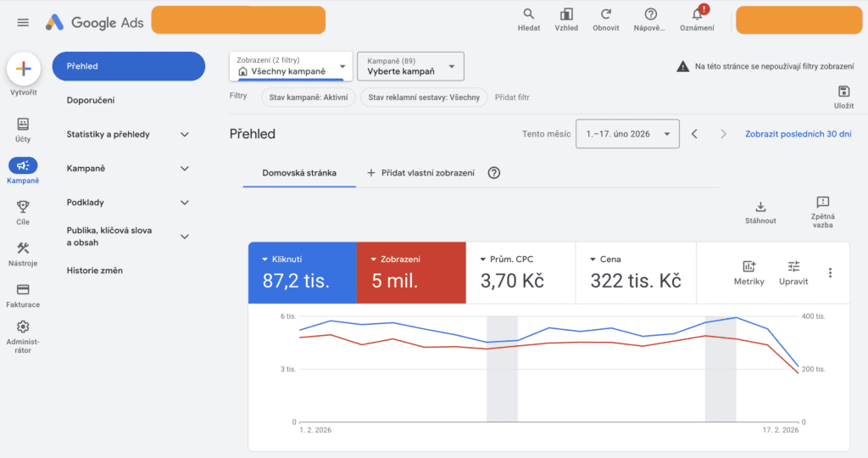Click the blue Kliknutí metric tile
This screenshot has width=868, height=458.
tap(302, 272)
